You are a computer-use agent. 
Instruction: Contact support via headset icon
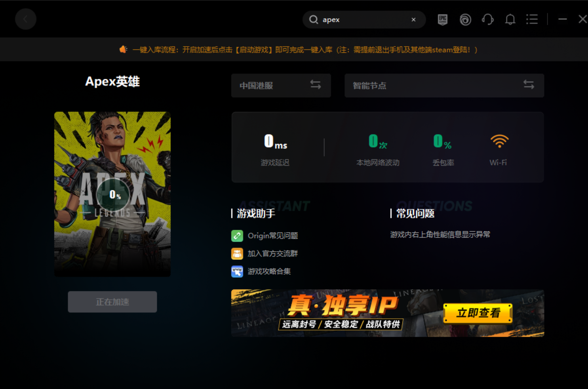[488, 19]
